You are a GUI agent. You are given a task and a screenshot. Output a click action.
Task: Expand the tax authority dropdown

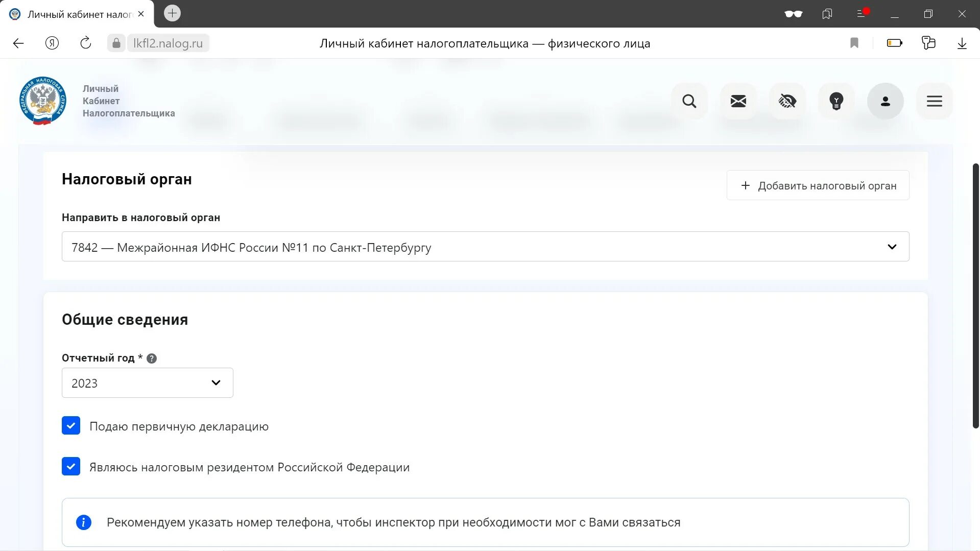(485, 247)
